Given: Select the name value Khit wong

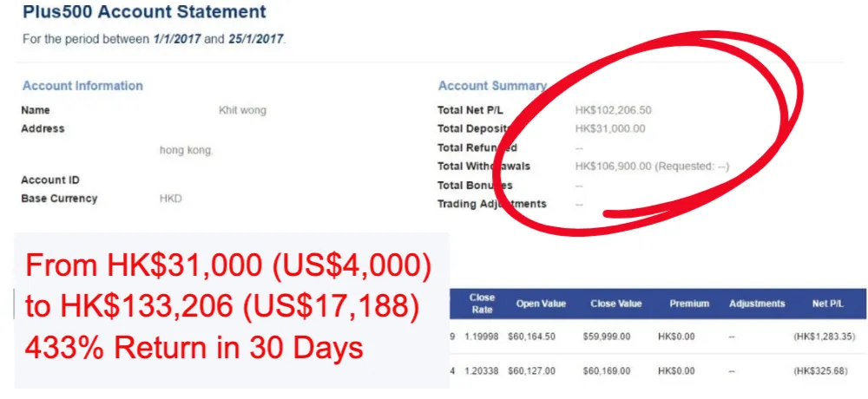Looking at the screenshot, I should [x=242, y=110].
